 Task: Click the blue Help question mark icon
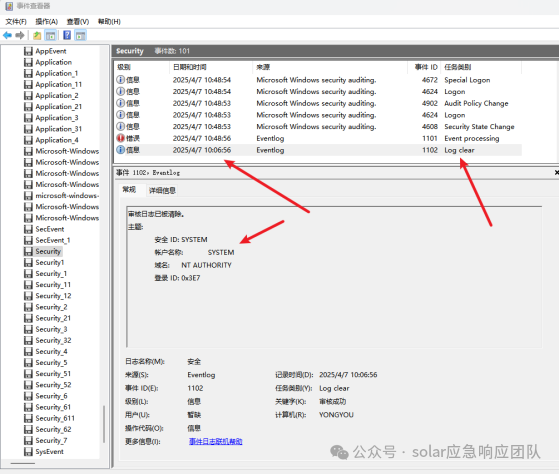pos(67,35)
